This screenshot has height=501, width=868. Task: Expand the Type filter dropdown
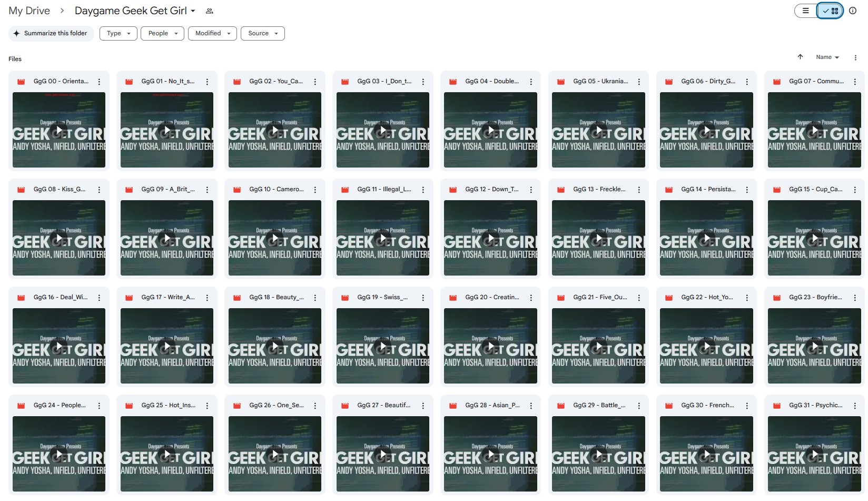(118, 33)
